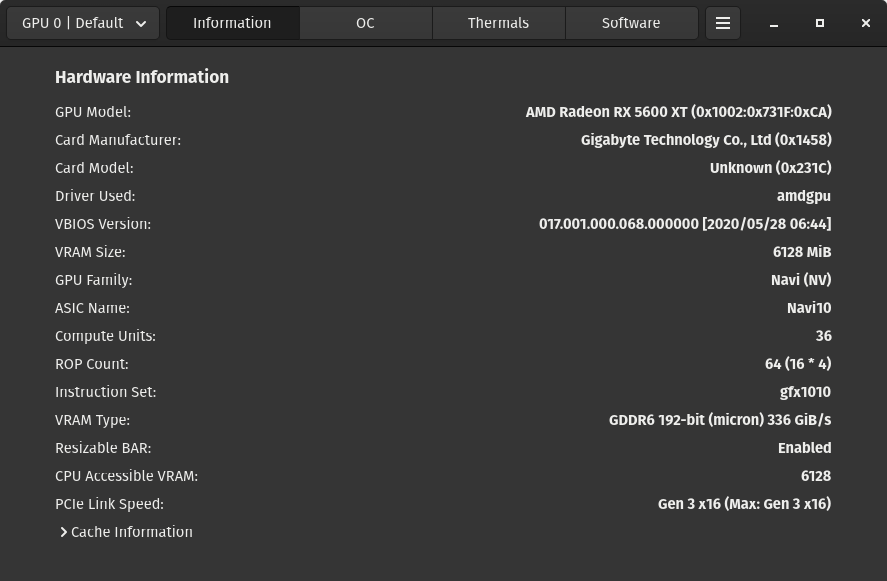Select the compute units value 36

pos(824,336)
